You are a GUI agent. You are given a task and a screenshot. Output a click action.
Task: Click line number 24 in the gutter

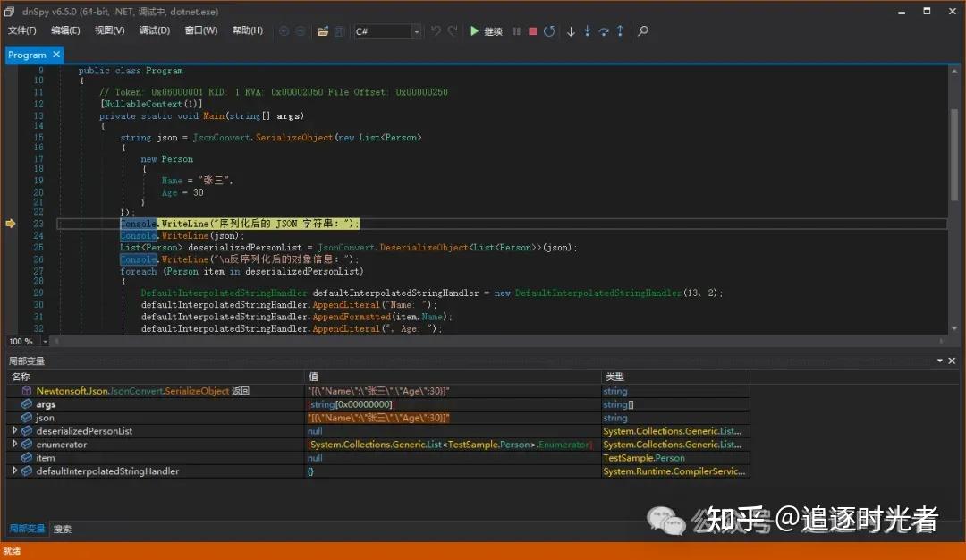coord(38,235)
